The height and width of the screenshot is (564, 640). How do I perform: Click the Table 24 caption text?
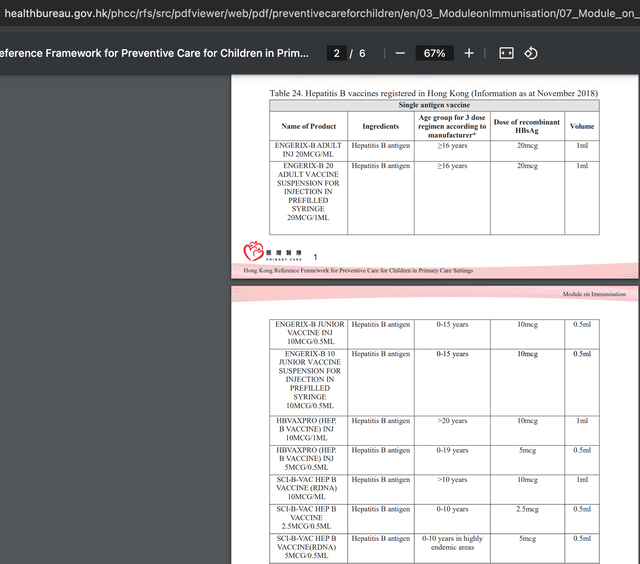[433, 93]
